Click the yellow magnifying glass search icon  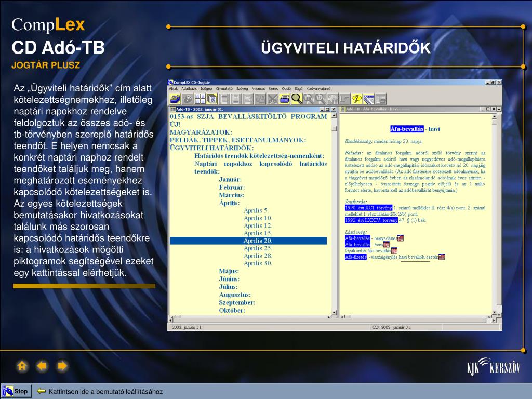(297, 99)
